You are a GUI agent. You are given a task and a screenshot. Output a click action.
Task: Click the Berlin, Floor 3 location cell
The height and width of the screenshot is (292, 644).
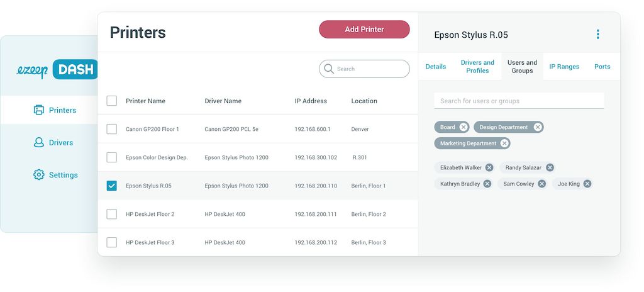coord(369,242)
